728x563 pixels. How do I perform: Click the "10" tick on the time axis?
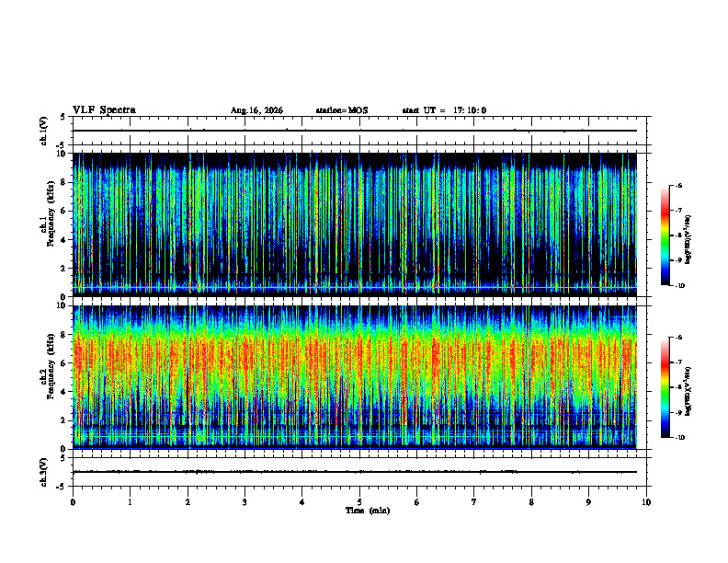(646, 502)
